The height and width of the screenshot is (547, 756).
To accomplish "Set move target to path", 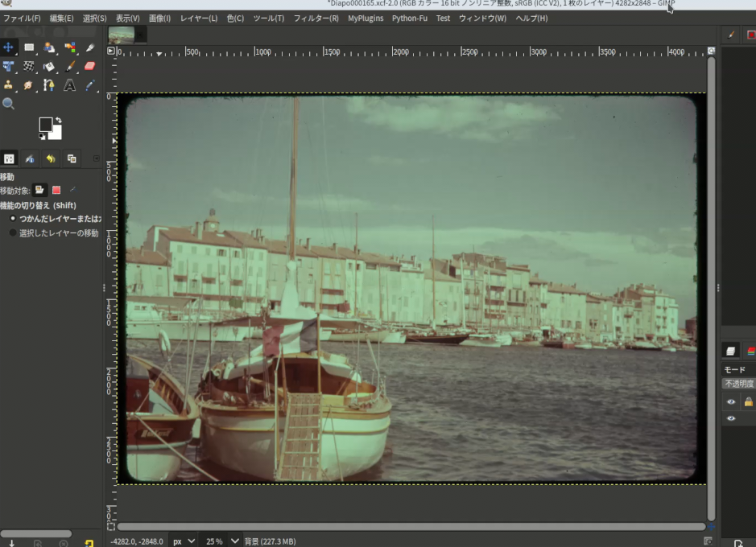I will click(72, 190).
